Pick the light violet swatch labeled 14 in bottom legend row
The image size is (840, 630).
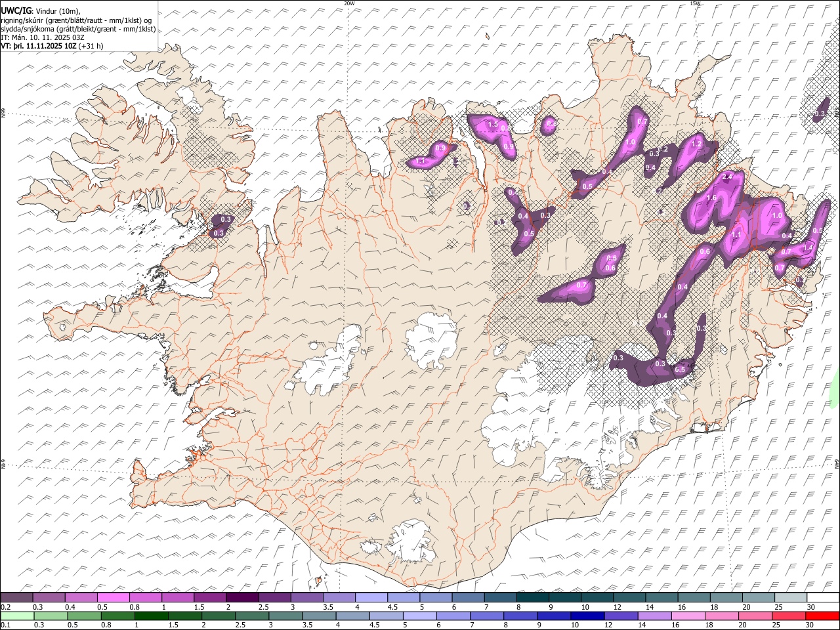[x=654, y=616]
